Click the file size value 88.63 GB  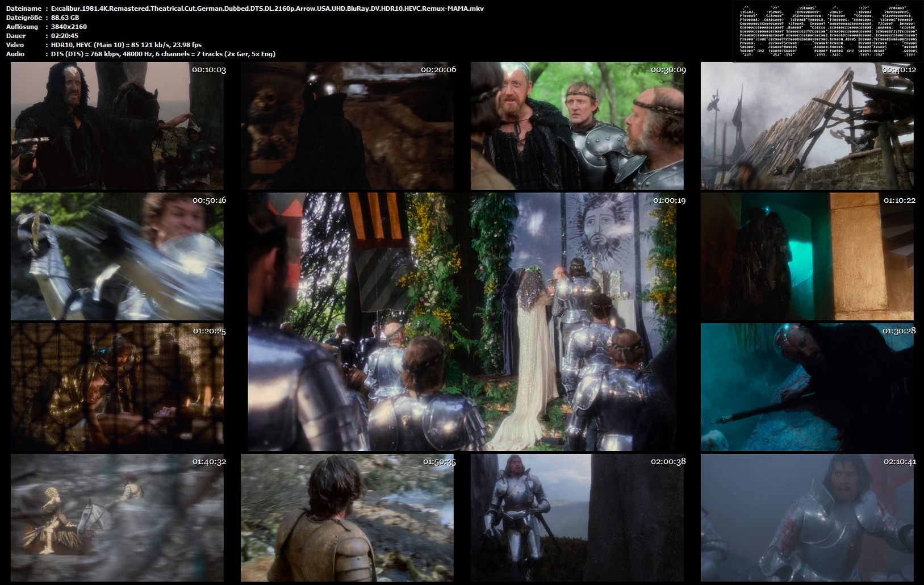point(65,18)
